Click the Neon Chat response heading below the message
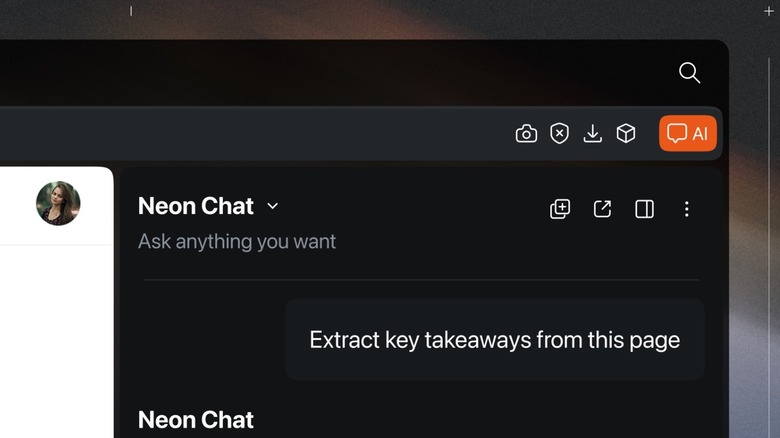 (196, 420)
